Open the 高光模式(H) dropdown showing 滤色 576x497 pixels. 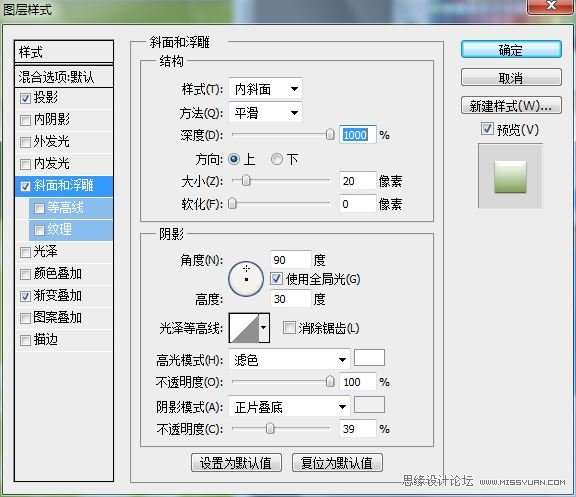289,360
